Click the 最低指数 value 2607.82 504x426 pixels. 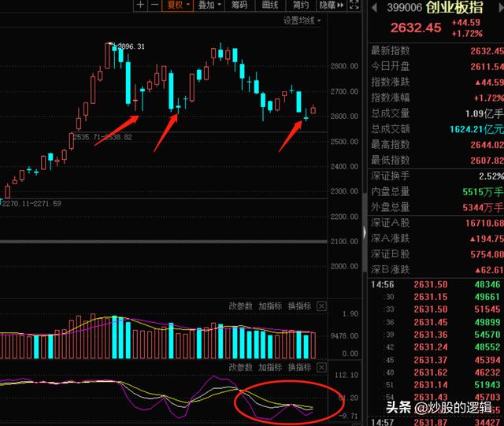tap(487, 161)
